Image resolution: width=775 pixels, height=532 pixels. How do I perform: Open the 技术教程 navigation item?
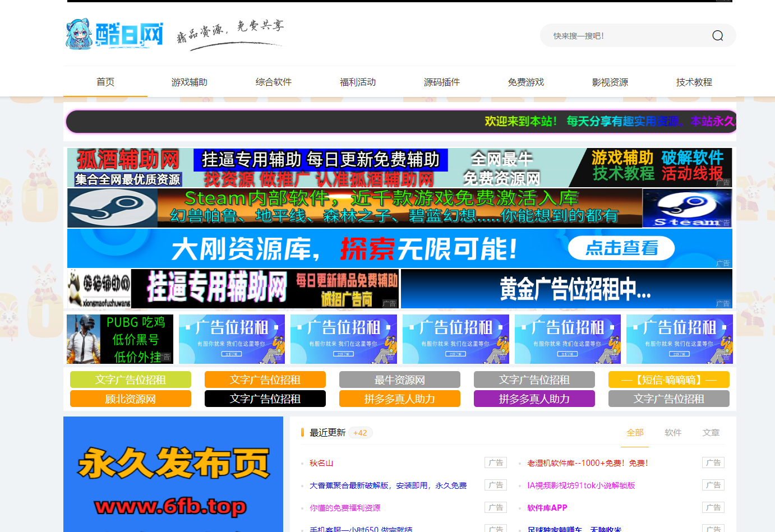(x=694, y=82)
